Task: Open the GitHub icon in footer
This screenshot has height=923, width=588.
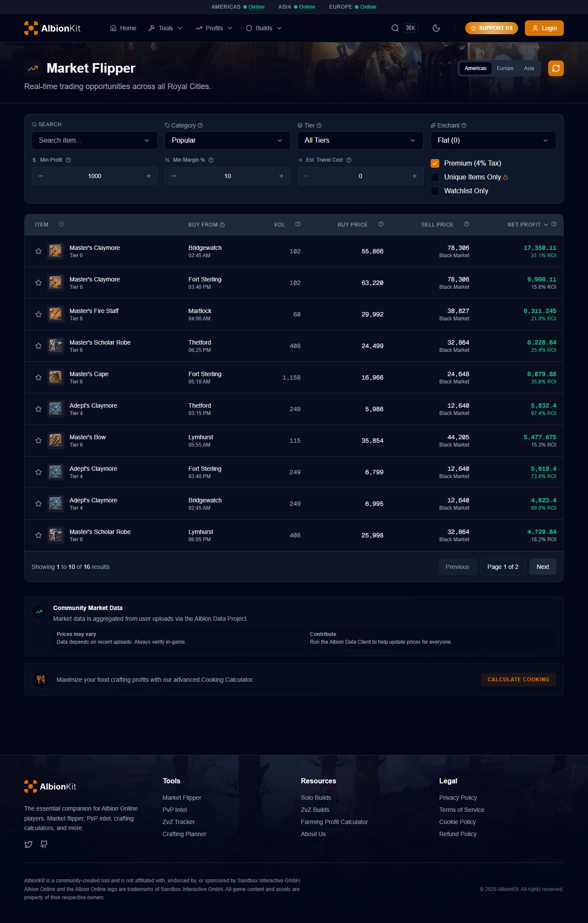Action: [44, 844]
